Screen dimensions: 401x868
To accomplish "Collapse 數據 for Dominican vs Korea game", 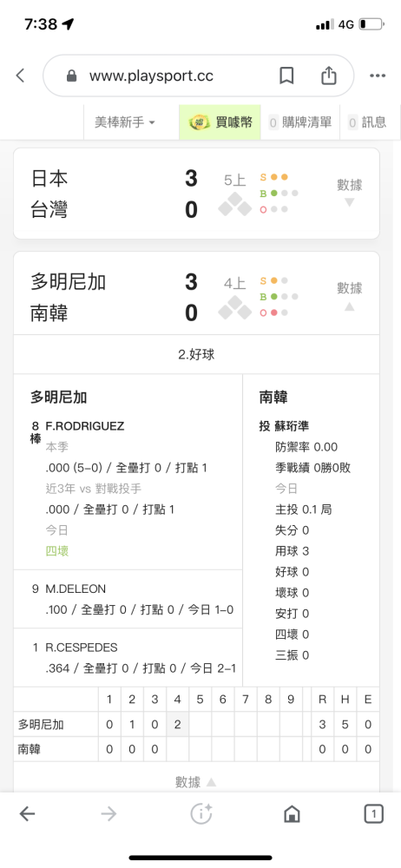I will click(x=350, y=296).
